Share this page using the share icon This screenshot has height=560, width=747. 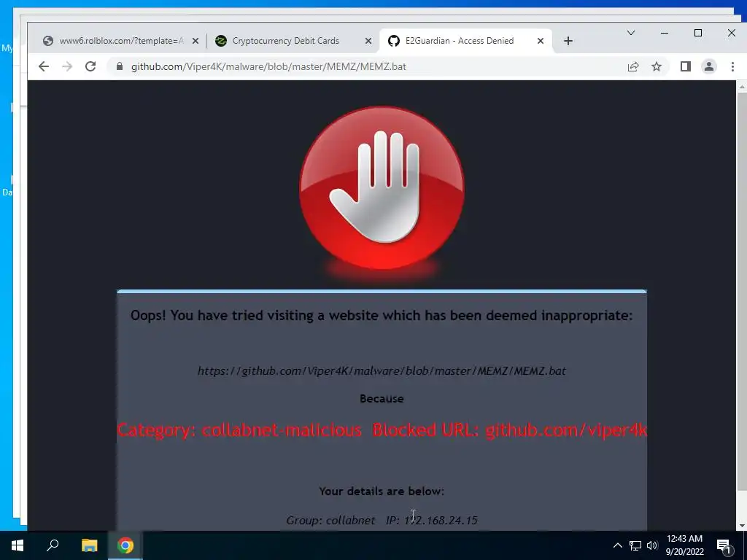click(x=633, y=66)
